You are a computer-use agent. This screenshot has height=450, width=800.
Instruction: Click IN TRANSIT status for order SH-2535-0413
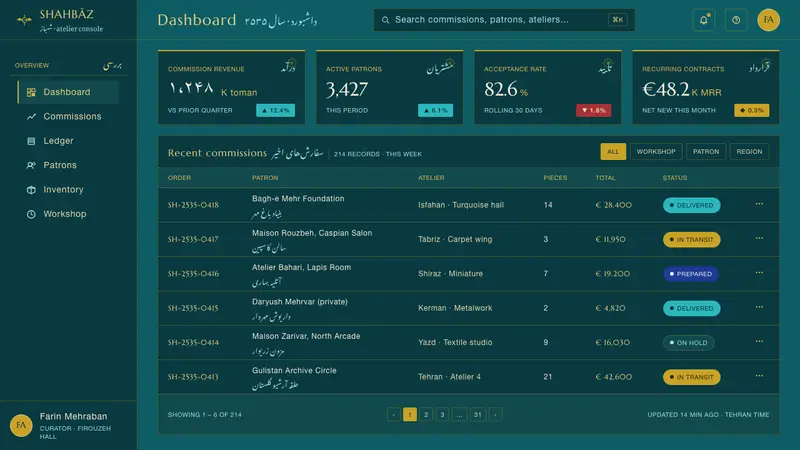pyautogui.click(x=691, y=377)
